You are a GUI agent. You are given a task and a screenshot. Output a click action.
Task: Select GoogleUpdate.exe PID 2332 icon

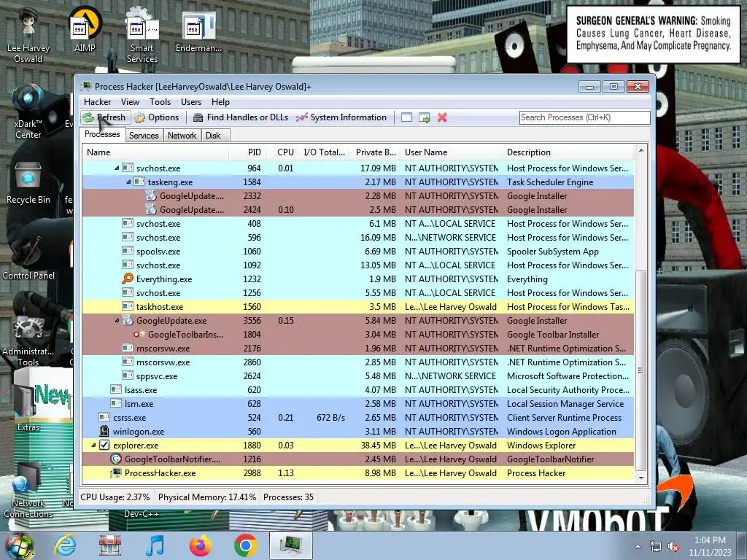(x=151, y=195)
